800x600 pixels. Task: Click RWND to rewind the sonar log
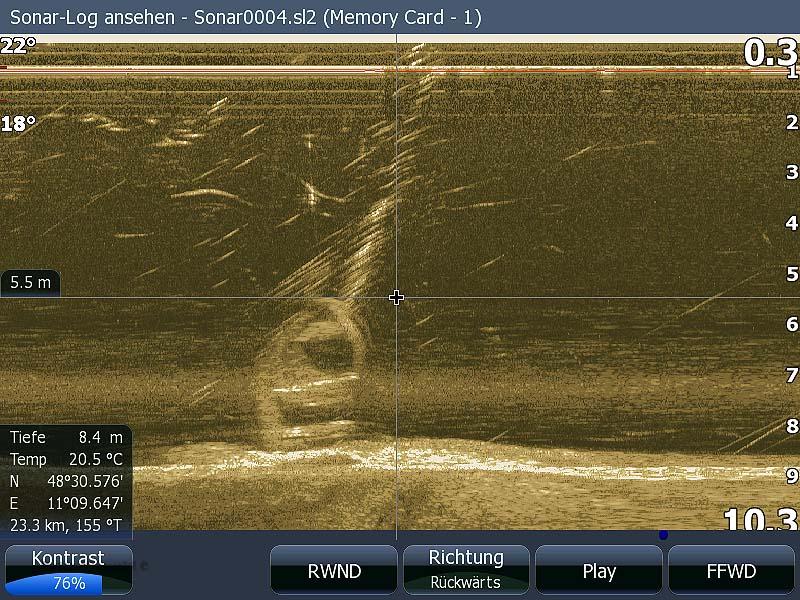click(x=334, y=571)
